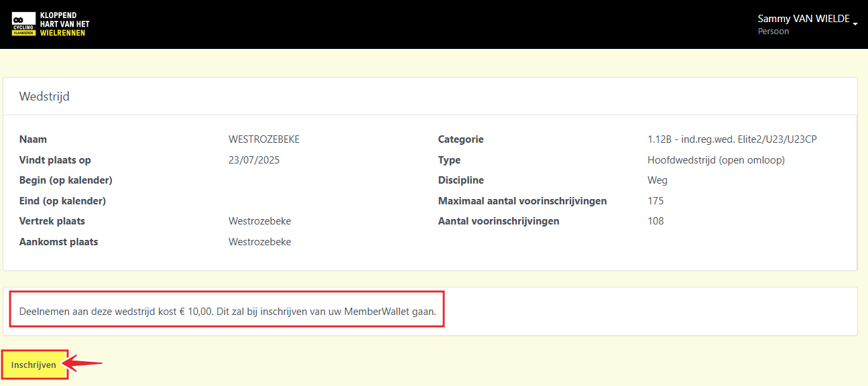Click the Aankomst plaats value Westrozebeke
The width and height of the screenshot is (868, 386).
tap(260, 242)
